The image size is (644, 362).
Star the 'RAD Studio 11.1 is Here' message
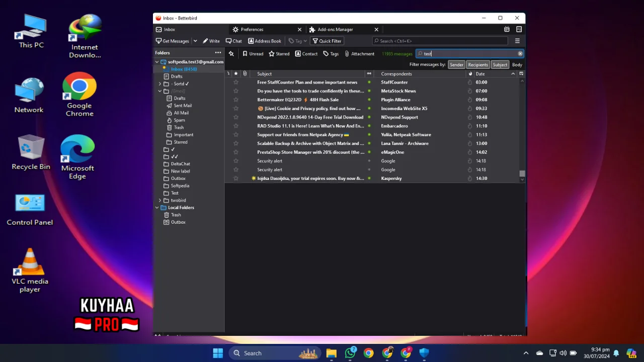235,126
